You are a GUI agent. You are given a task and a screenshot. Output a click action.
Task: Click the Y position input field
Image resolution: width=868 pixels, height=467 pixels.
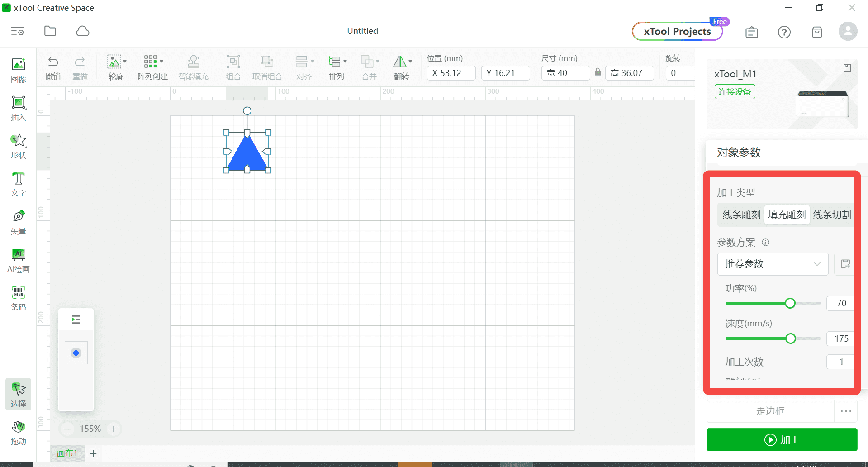(505, 73)
